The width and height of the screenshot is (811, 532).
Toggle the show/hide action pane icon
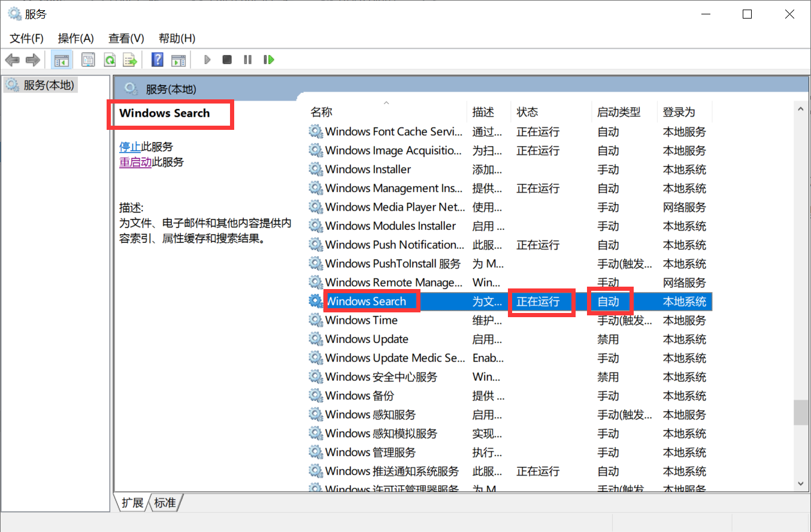pyautogui.click(x=178, y=60)
